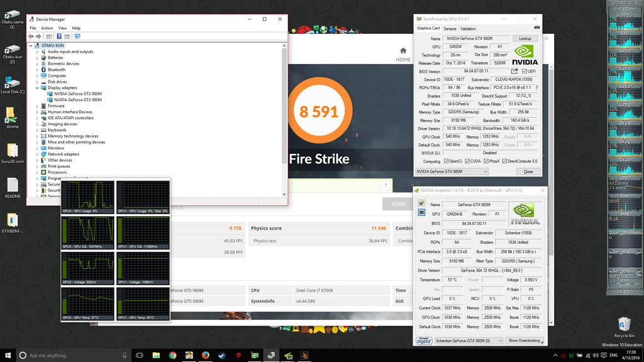
Task: Click the question mark button on 3DMark page
Action: 386,185
